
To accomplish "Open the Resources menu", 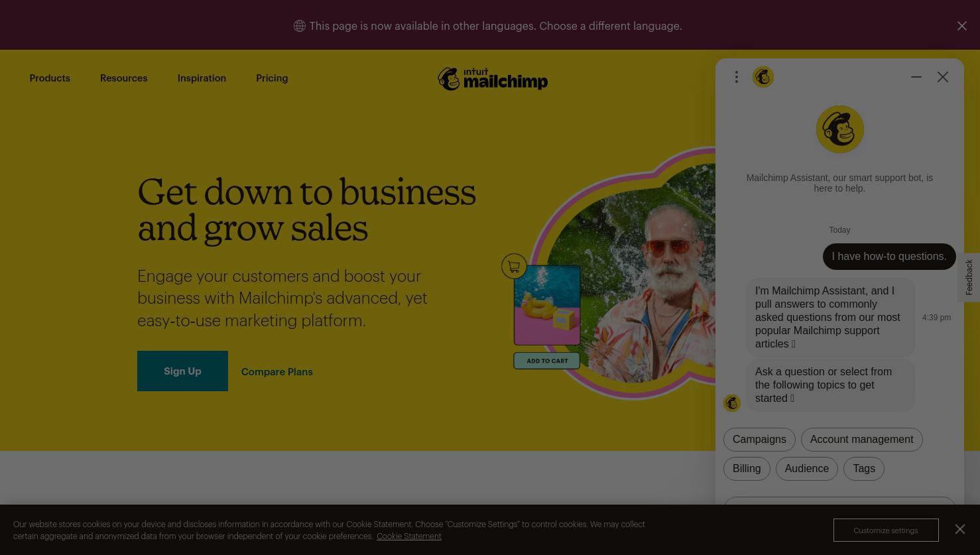I will 124,78.
